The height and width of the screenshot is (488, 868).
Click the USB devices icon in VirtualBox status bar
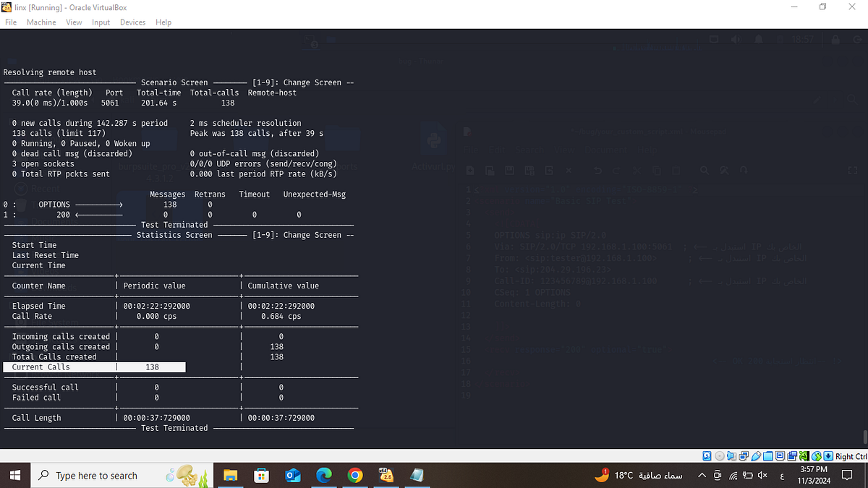757,456
